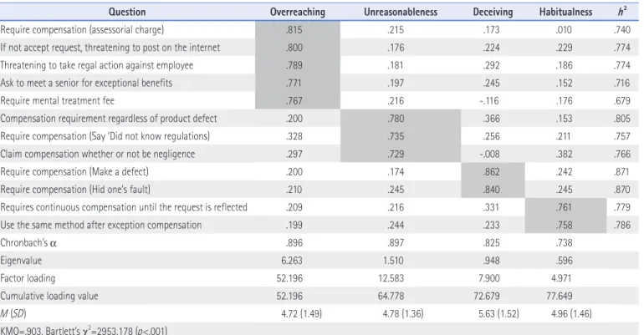Click the 'Unreasonableness' column header
Image resolution: width=644 pixels, height=335 pixels.
point(401,12)
